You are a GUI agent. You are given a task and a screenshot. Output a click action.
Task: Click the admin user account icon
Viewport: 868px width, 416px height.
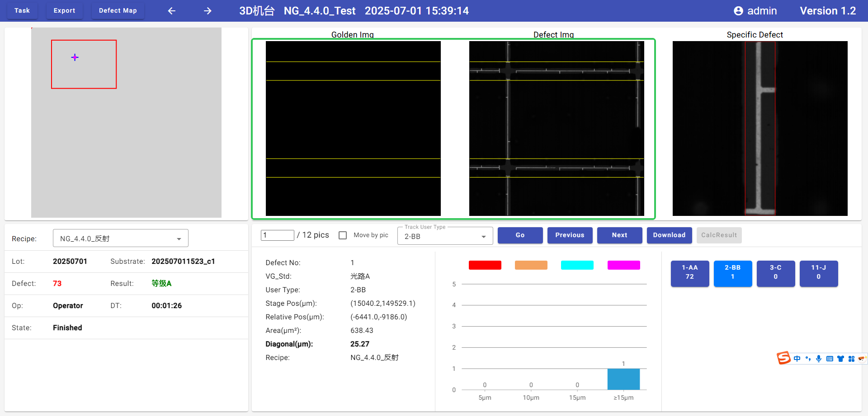(x=738, y=11)
